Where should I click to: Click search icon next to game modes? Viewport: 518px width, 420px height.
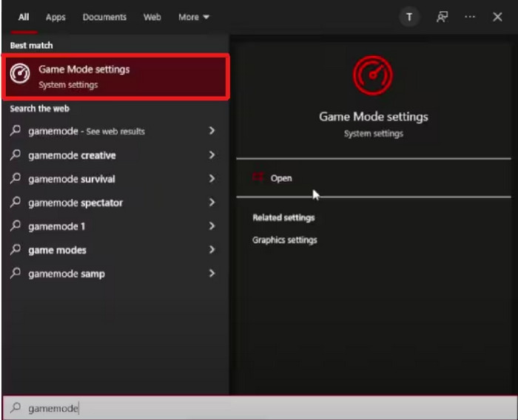(16, 250)
